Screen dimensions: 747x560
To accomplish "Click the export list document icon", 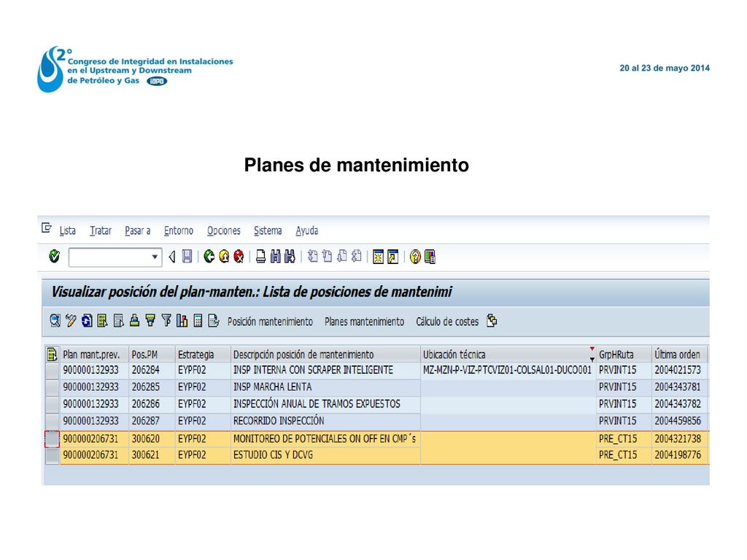I will pyautogui.click(x=214, y=321).
